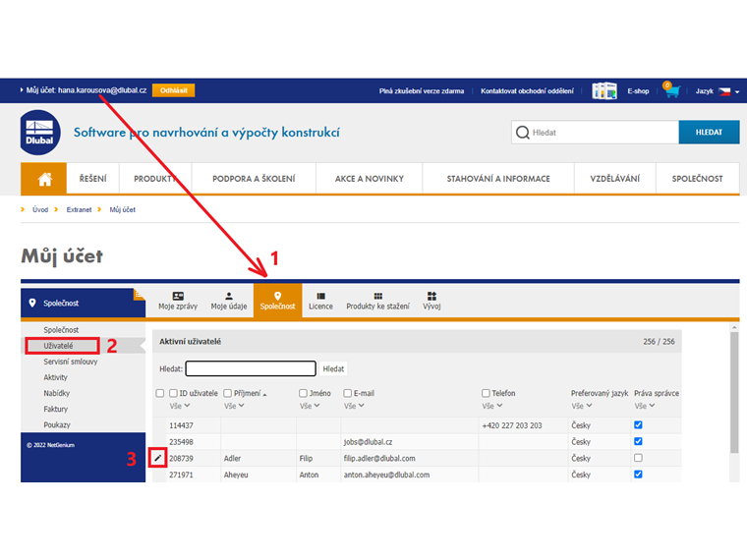Toggle the Příjmení column checkbox
The height and width of the screenshot is (560, 747).
click(x=228, y=393)
